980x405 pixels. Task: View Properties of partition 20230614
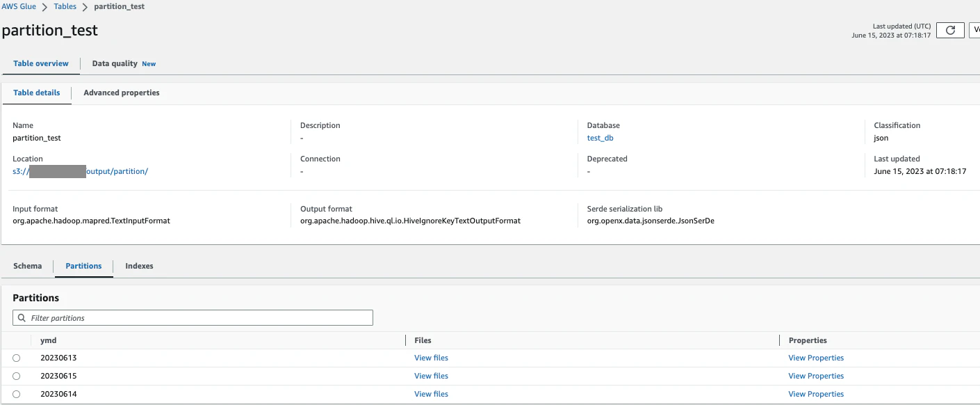(x=816, y=394)
